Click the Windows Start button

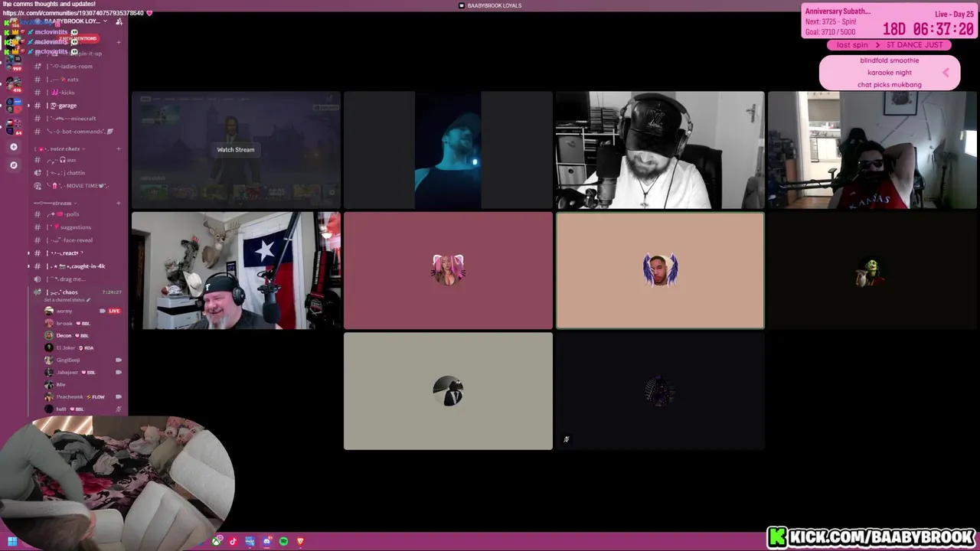pyautogui.click(x=12, y=542)
